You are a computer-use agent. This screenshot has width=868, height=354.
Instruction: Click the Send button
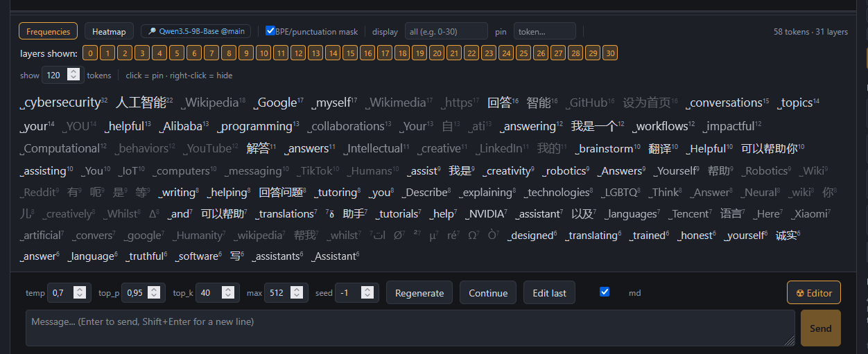point(821,328)
